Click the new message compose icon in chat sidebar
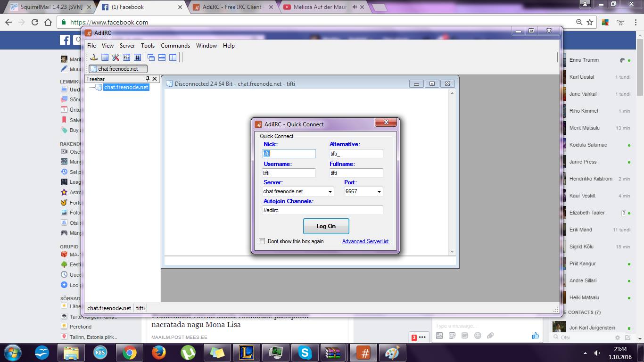644x362 pixels. [627, 337]
